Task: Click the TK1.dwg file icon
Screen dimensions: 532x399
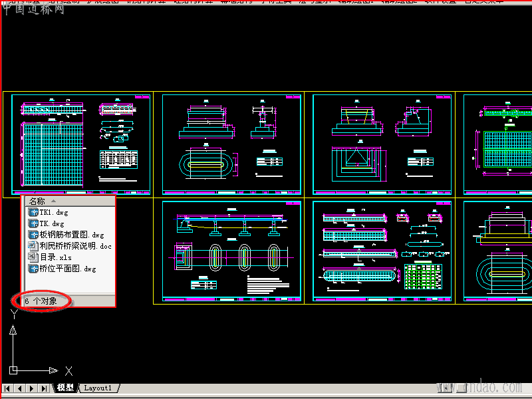Action: 33,212
